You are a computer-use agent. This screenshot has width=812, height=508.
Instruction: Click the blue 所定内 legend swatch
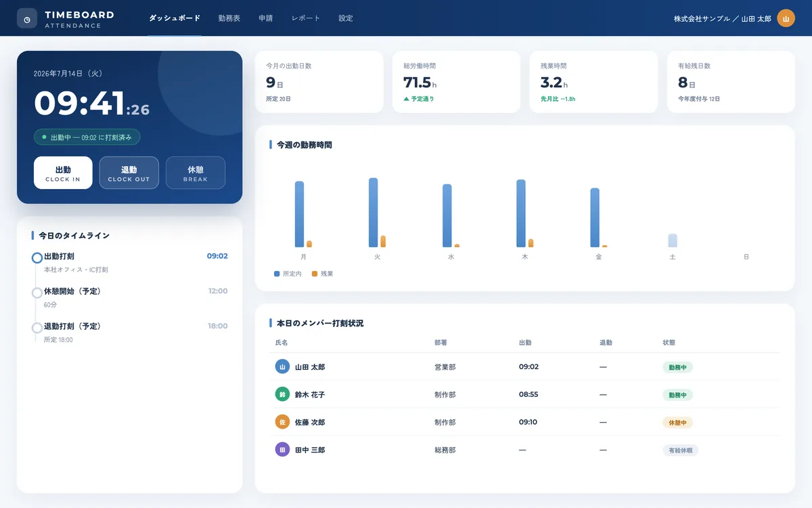tap(277, 274)
